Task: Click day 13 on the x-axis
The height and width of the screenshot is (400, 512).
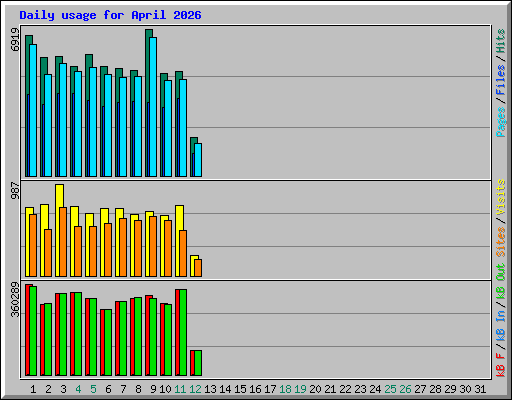Action: (x=210, y=389)
